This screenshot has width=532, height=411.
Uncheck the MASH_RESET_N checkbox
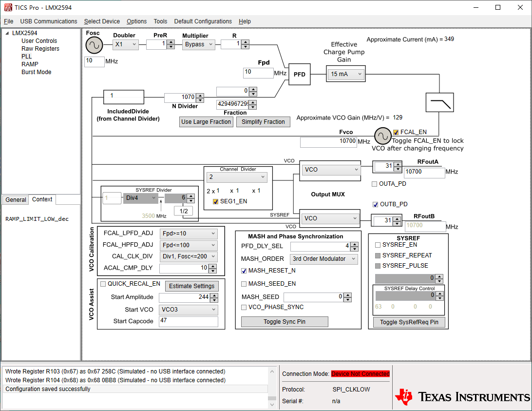pos(244,271)
